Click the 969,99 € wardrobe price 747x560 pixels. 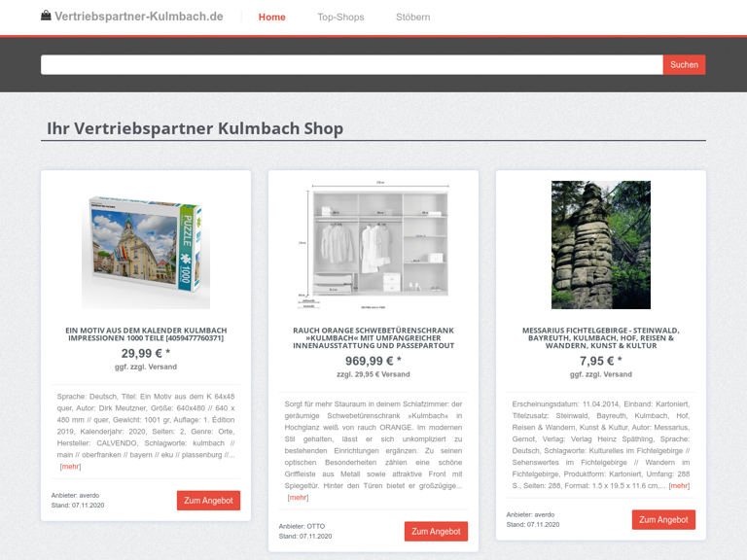click(373, 361)
